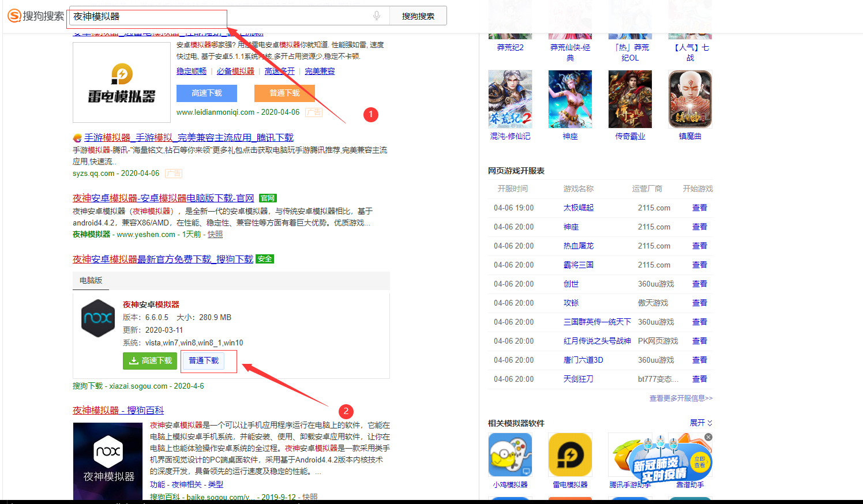Click 普通下载 button for 夜神安卓模拟器
This screenshot has width=863, height=504.
(204, 360)
